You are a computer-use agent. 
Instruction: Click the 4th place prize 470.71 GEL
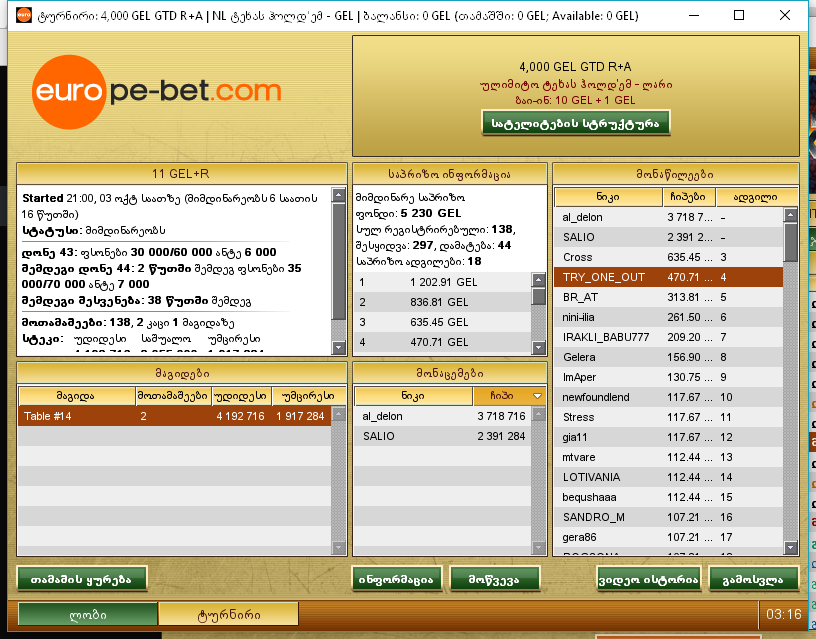443,342
